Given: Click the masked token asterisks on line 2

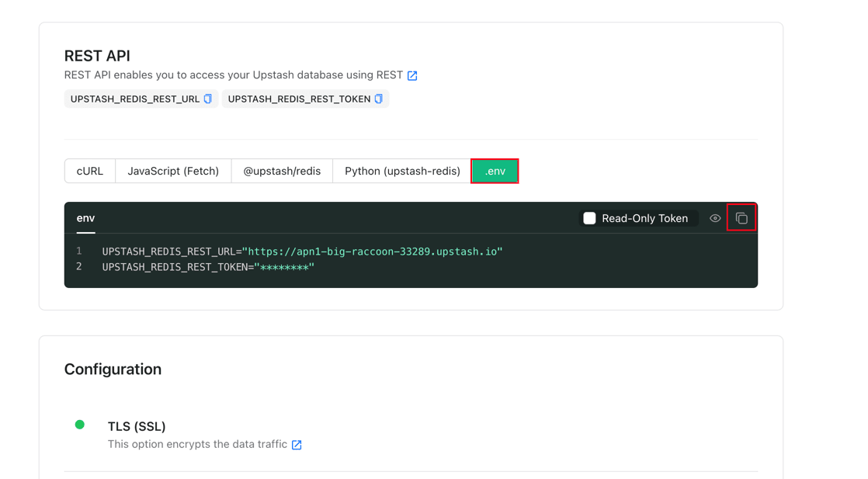Looking at the screenshot, I should click(x=284, y=266).
